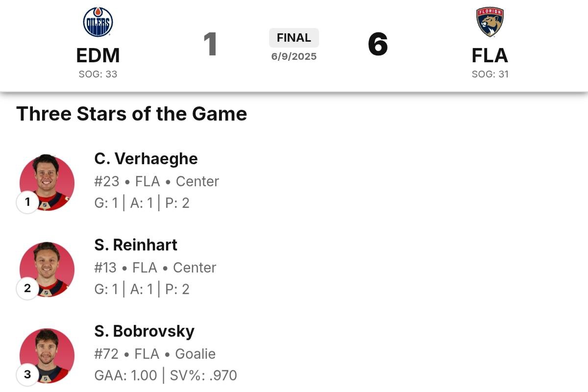Open S. Bobrovsky's player headshot
Screen dimensions: 588x392
pyautogui.click(x=47, y=356)
